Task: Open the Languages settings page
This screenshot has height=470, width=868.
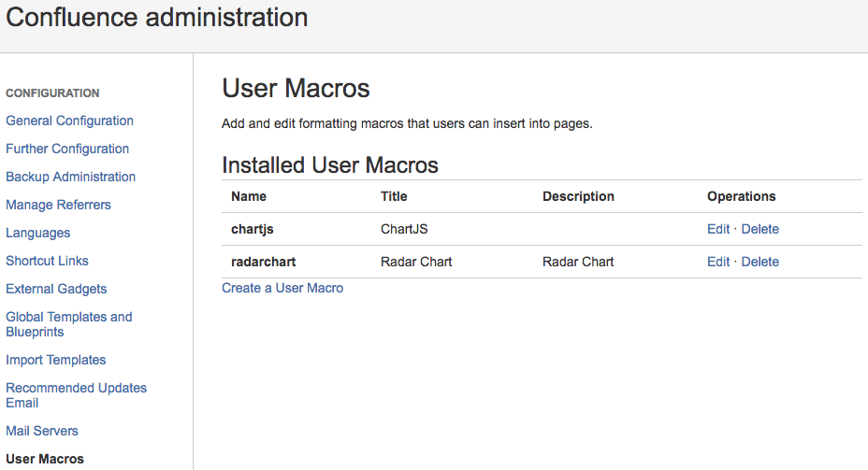Action: pos(37,233)
